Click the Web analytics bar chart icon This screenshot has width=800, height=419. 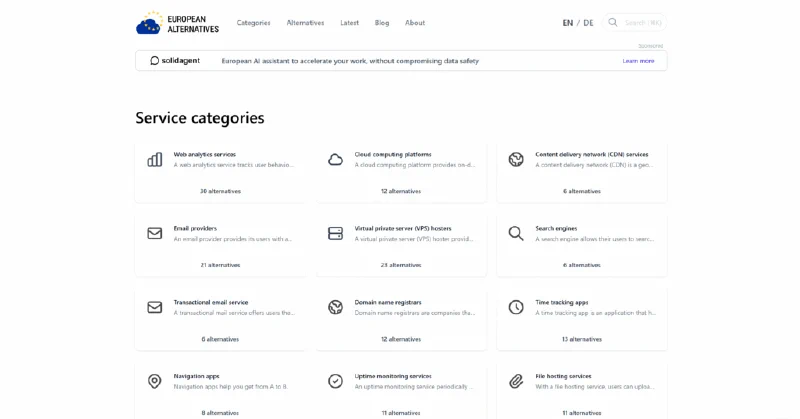click(x=155, y=160)
